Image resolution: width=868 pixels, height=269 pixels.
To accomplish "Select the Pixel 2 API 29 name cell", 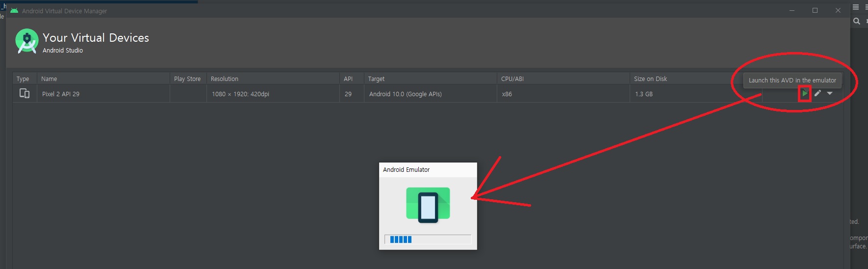I will coord(103,94).
